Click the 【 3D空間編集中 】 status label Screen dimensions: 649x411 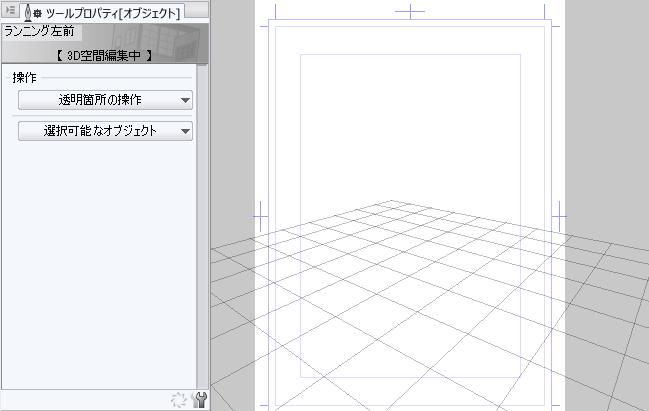click(104, 55)
